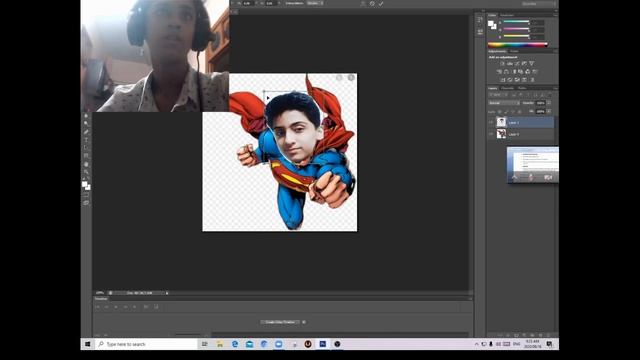
Task: Select the Timeline panel tab
Action: 101,299
